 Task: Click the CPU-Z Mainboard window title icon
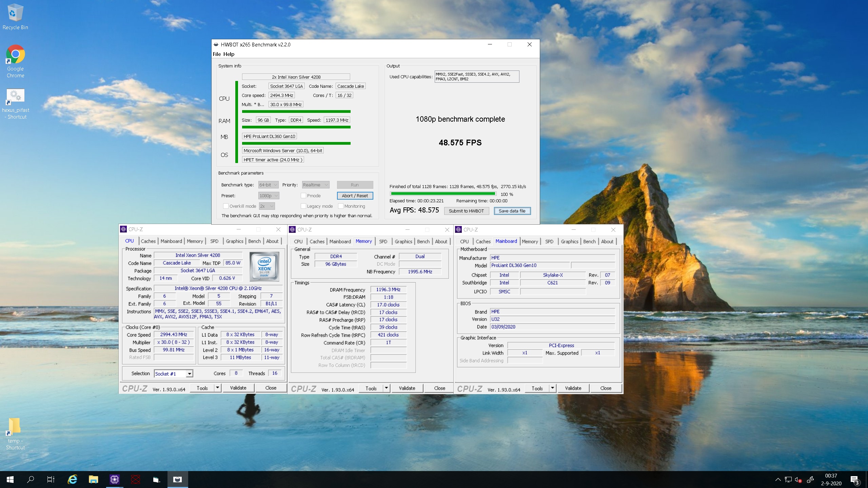[458, 229]
